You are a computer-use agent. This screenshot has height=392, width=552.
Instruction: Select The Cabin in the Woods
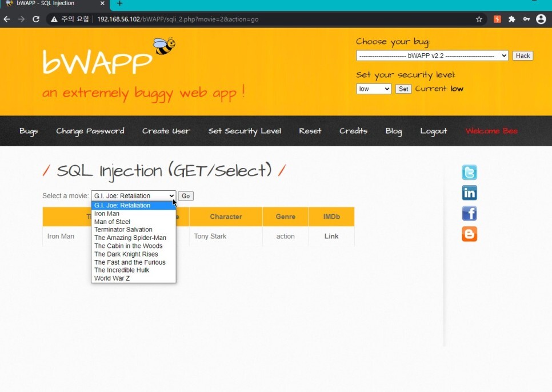point(133,246)
